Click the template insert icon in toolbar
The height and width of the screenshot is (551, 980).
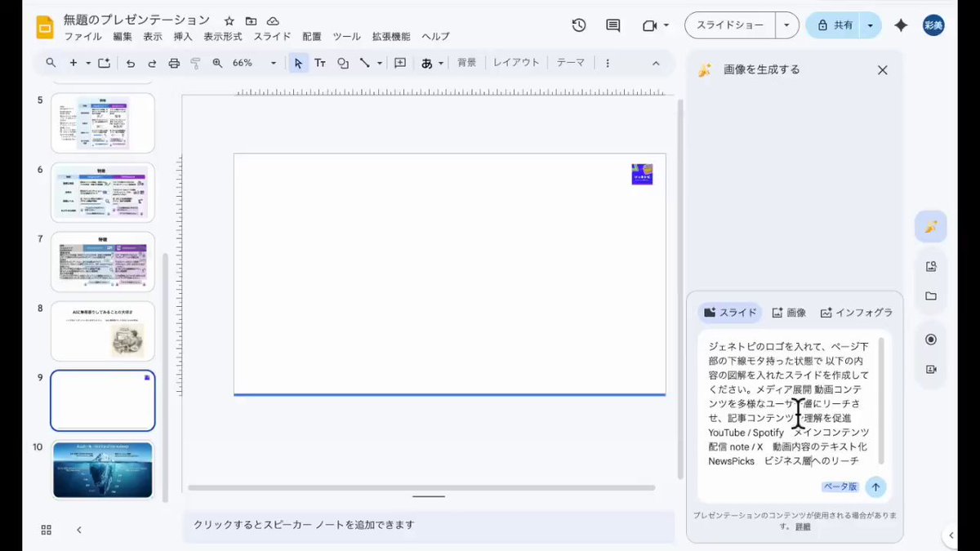[104, 63]
